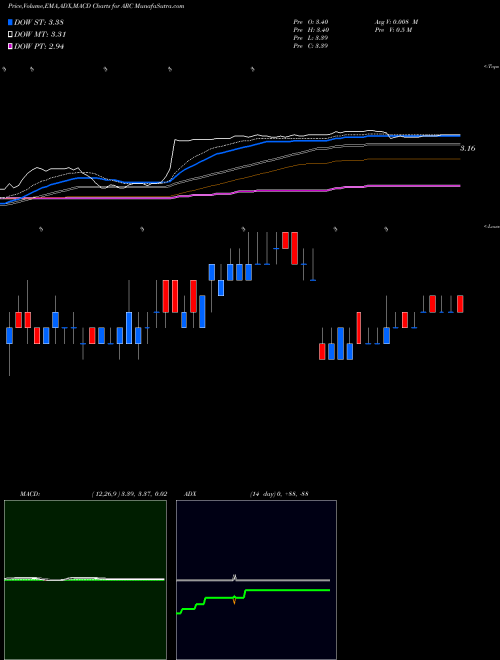Viewport: 500px width, 660px height.
Task: Select the 'DOW PT: 2.94' legend label
Action: tap(39, 46)
